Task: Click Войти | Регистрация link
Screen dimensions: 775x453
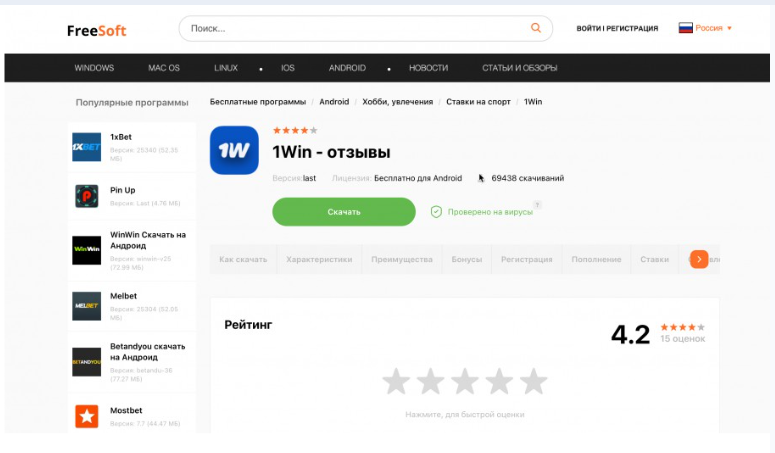Action: click(x=617, y=28)
